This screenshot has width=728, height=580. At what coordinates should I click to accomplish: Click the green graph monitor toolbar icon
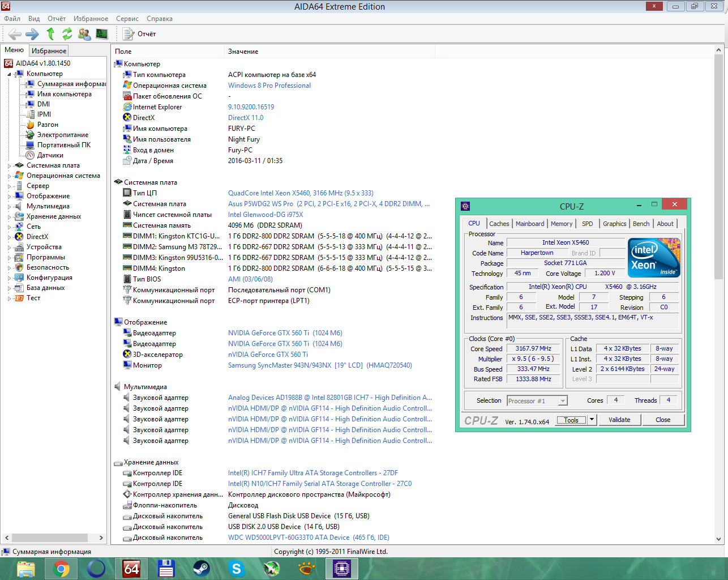point(102,34)
